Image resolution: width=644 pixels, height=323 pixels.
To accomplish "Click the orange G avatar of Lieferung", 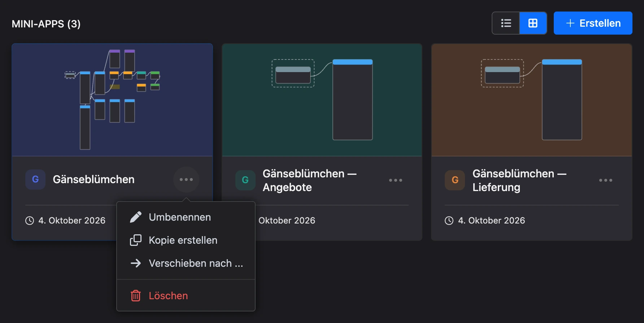I will (x=455, y=180).
